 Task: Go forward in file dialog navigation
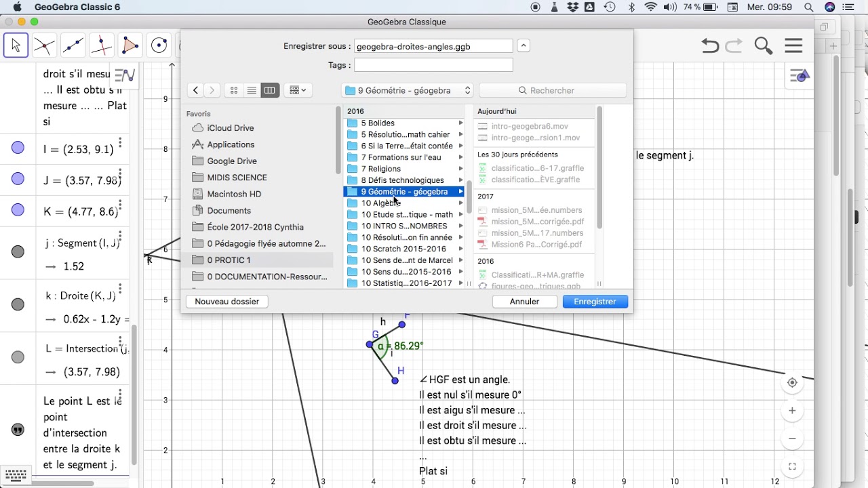pyautogui.click(x=212, y=90)
